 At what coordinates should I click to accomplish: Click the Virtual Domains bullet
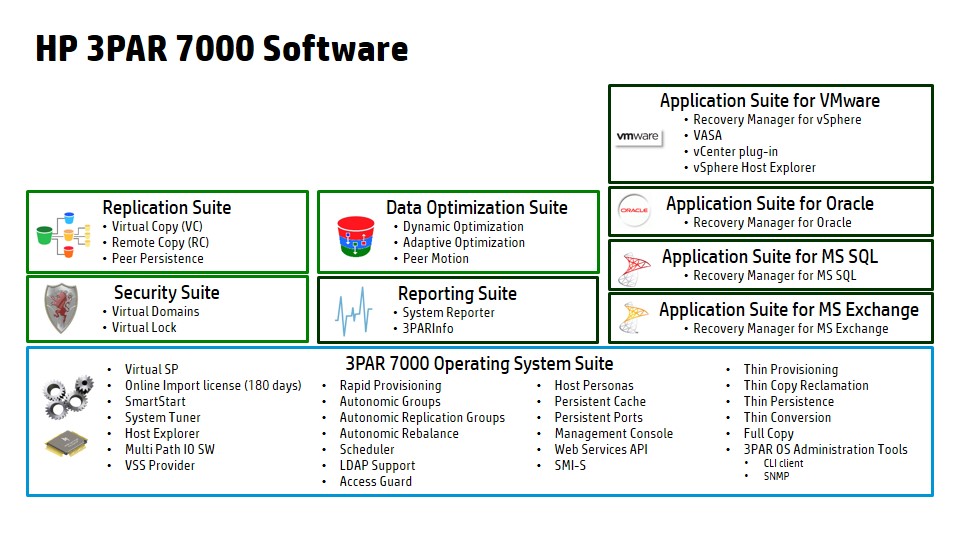[x=155, y=312]
